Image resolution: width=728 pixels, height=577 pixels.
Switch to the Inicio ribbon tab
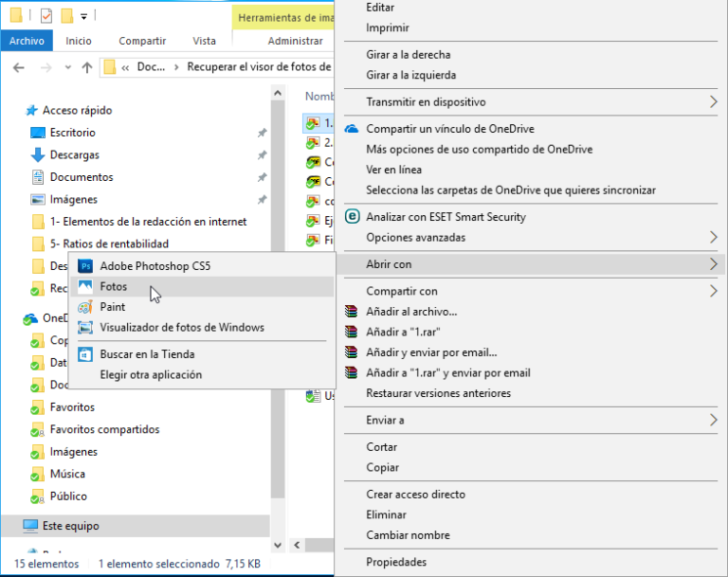coord(79,41)
